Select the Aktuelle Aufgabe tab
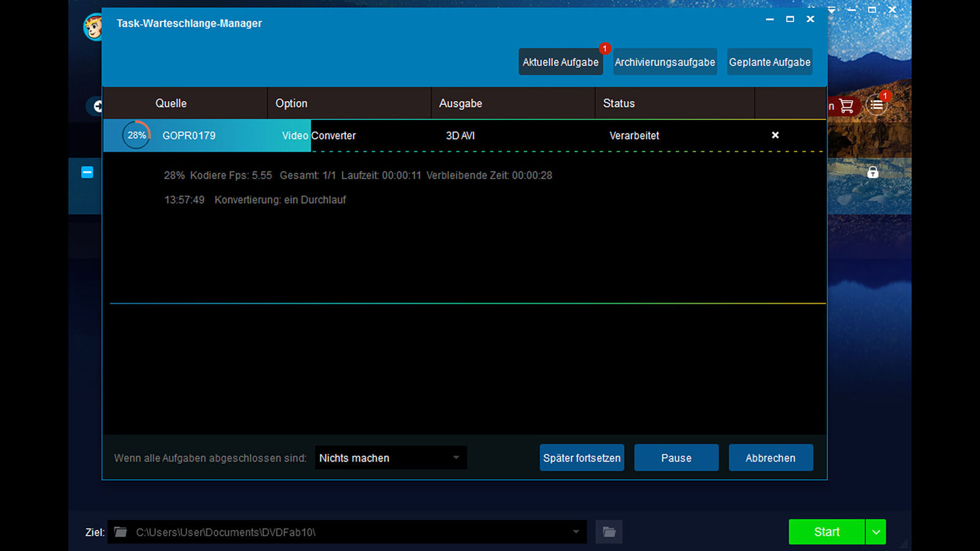This screenshot has width=980, height=551. coord(560,62)
